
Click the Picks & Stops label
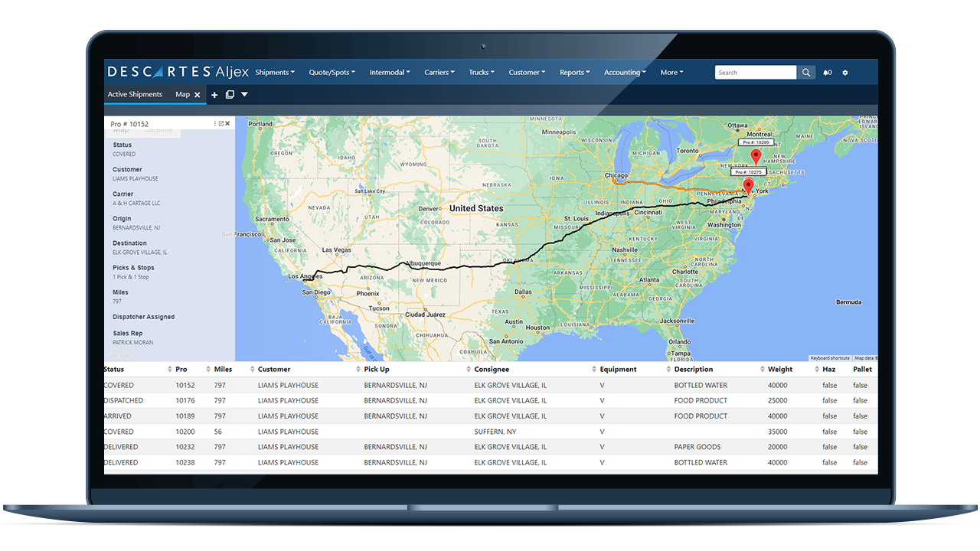click(133, 268)
